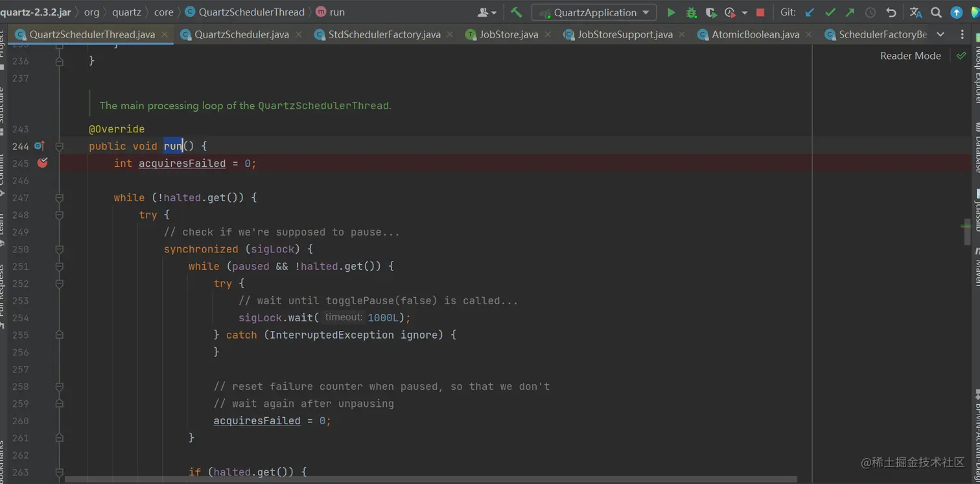Collapse the catch block fold at line 255

point(59,335)
